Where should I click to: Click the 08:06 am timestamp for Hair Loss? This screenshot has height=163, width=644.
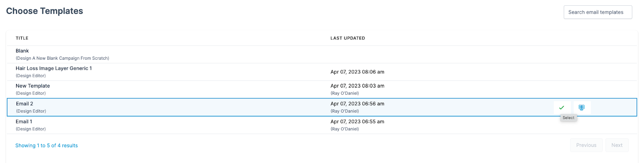click(x=357, y=72)
